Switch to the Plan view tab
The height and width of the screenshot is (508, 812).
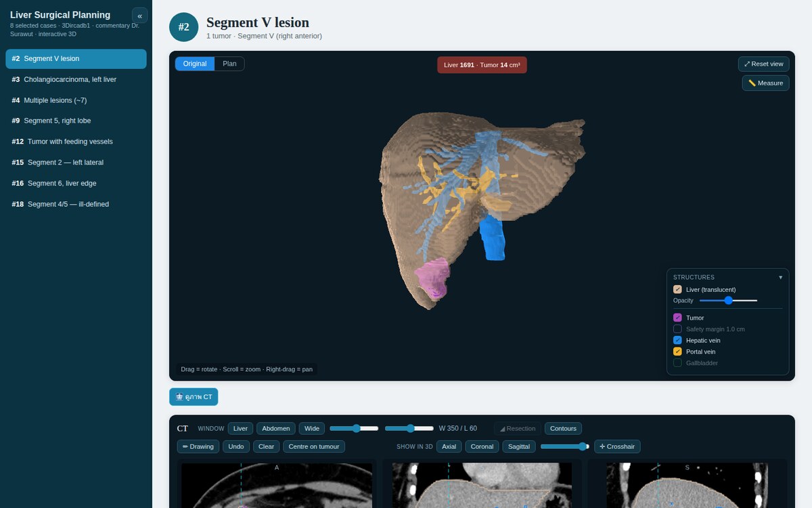click(x=229, y=64)
